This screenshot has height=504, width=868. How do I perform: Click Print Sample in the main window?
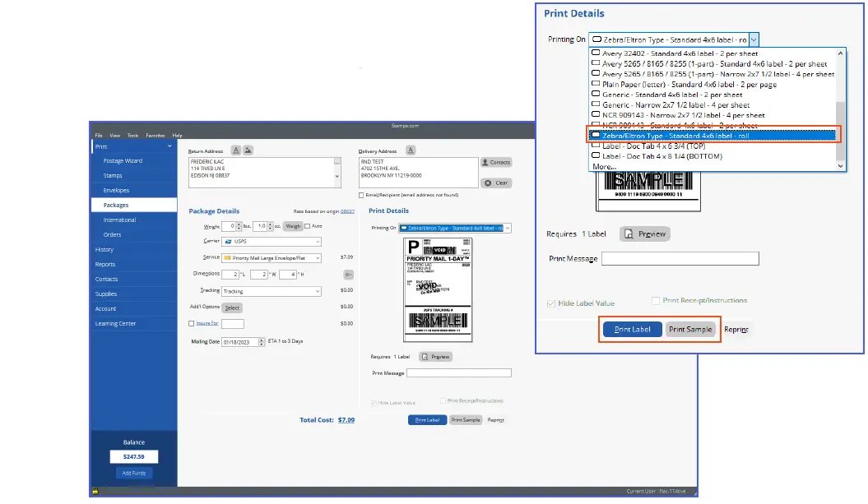point(466,420)
